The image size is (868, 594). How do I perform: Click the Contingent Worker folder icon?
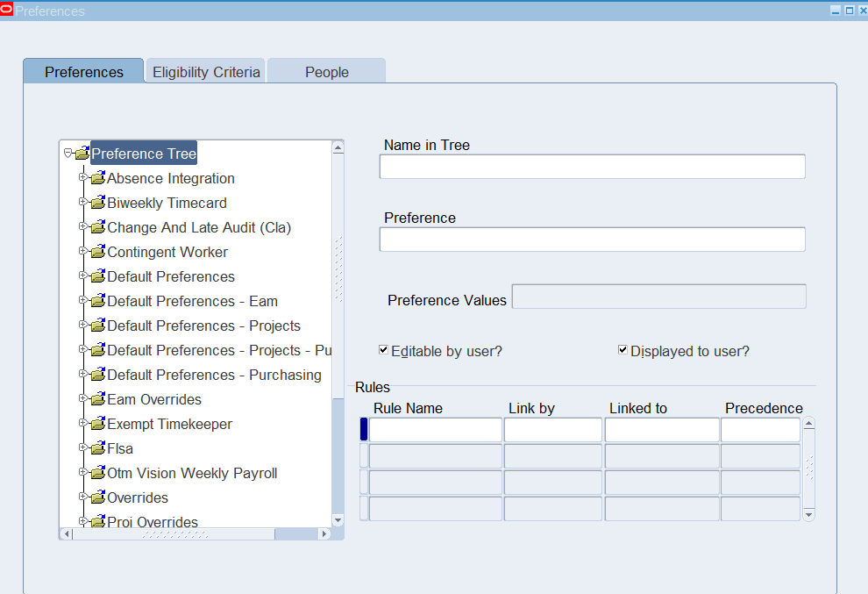pos(97,252)
